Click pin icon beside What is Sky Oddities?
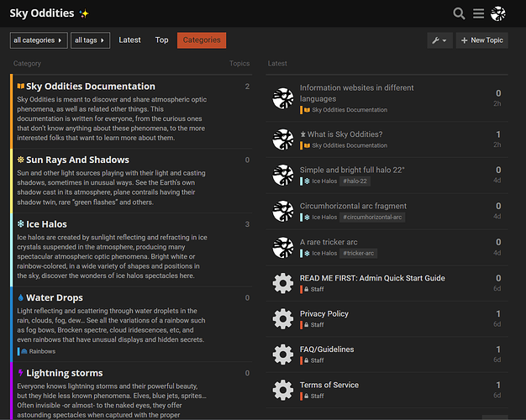This screenshot has width=526, height=420. pyautogui.click(x=303, y=134)
